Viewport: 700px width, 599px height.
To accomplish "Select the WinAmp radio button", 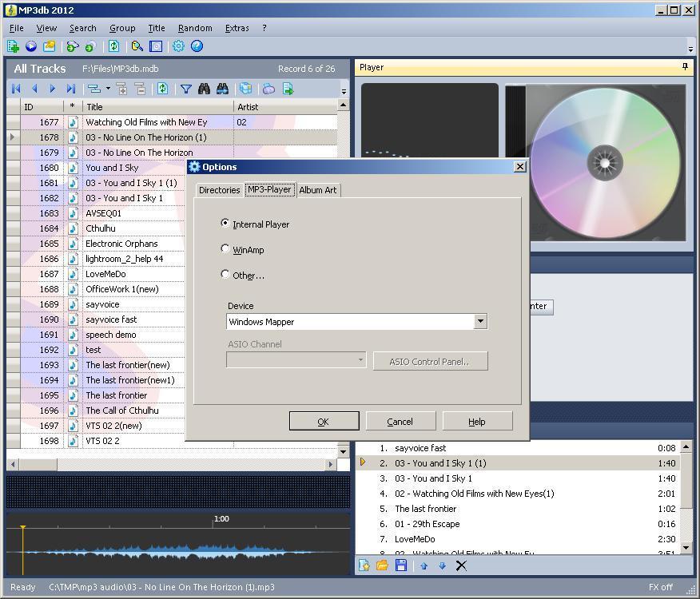I will (x=225, y=248).
